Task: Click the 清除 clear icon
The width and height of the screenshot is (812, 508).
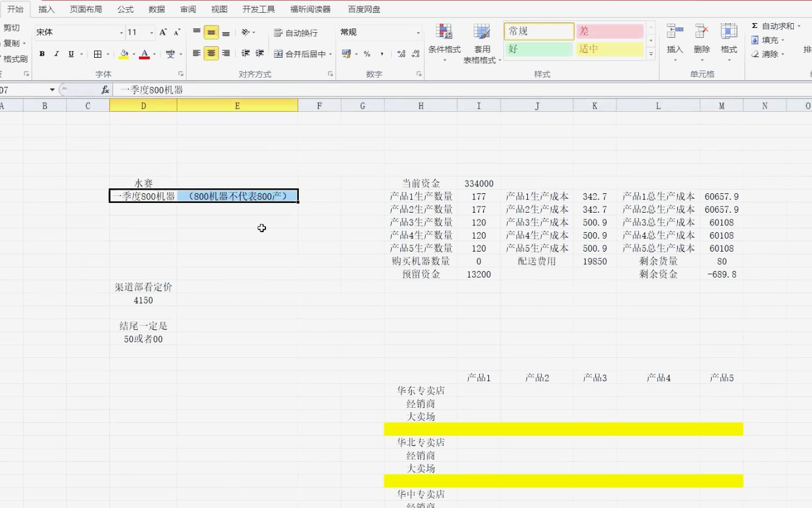Action: [x=755, y=54]
